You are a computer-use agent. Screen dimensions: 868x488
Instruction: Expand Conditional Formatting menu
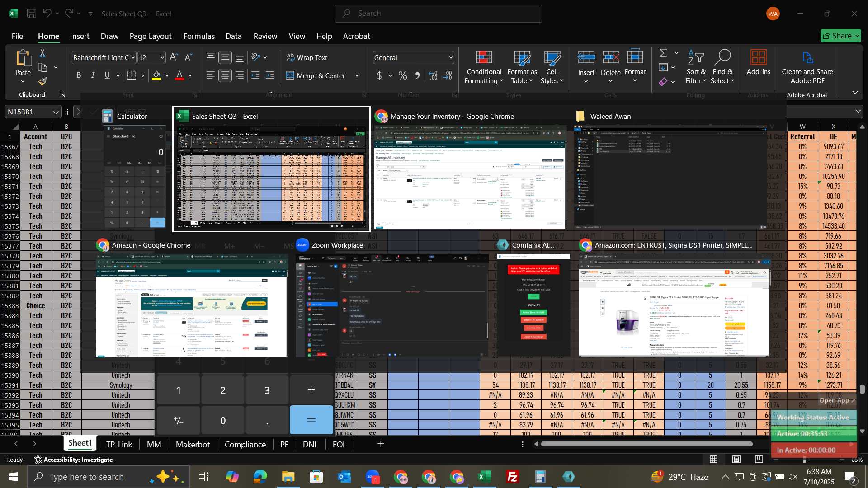pyautogui.click(x=484, y=67)
